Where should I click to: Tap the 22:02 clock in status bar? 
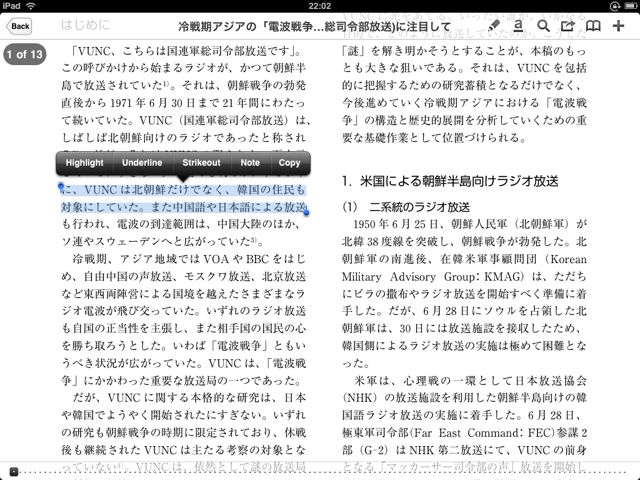(x=320, y=6)
